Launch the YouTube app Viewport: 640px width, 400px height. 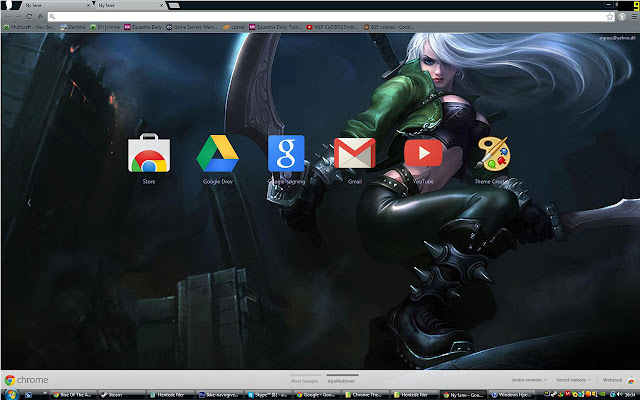423,154
